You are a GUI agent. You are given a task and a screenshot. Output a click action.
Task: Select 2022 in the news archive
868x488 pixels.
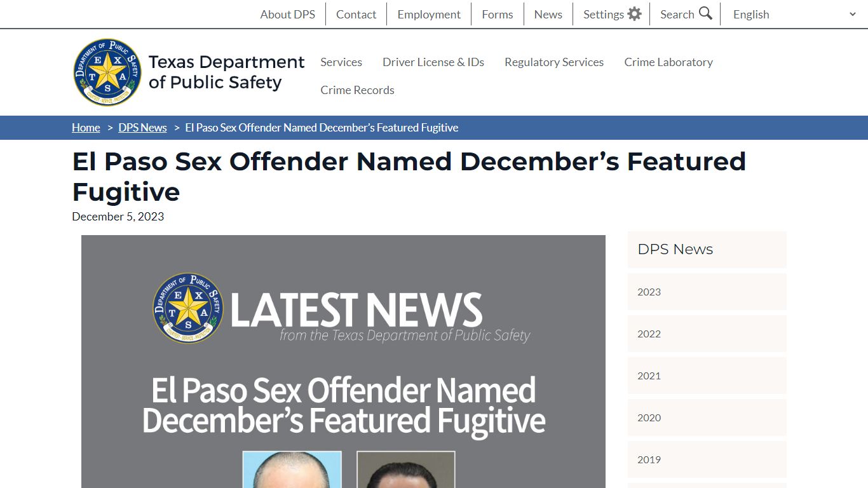pyautogui.click(x=707, y=334)
